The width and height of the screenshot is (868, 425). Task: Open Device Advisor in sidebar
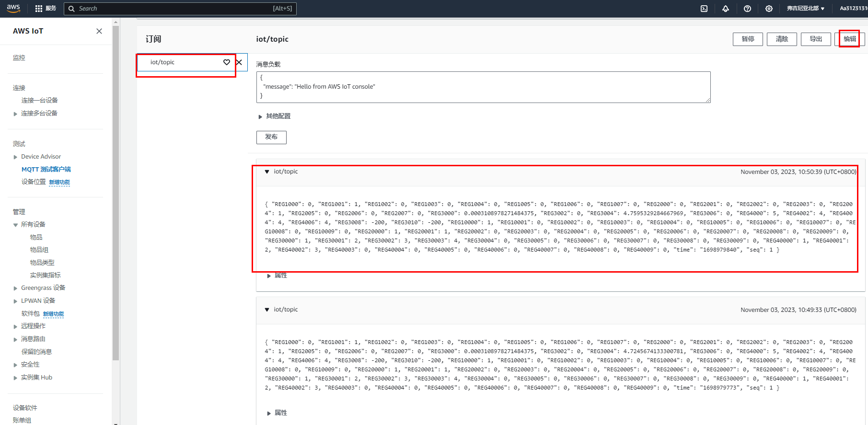coord(41,157)
